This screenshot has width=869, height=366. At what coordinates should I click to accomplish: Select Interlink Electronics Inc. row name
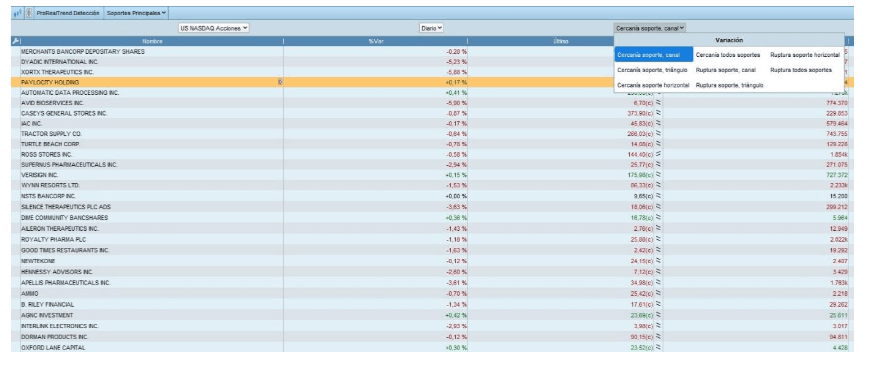pos(59,326)
